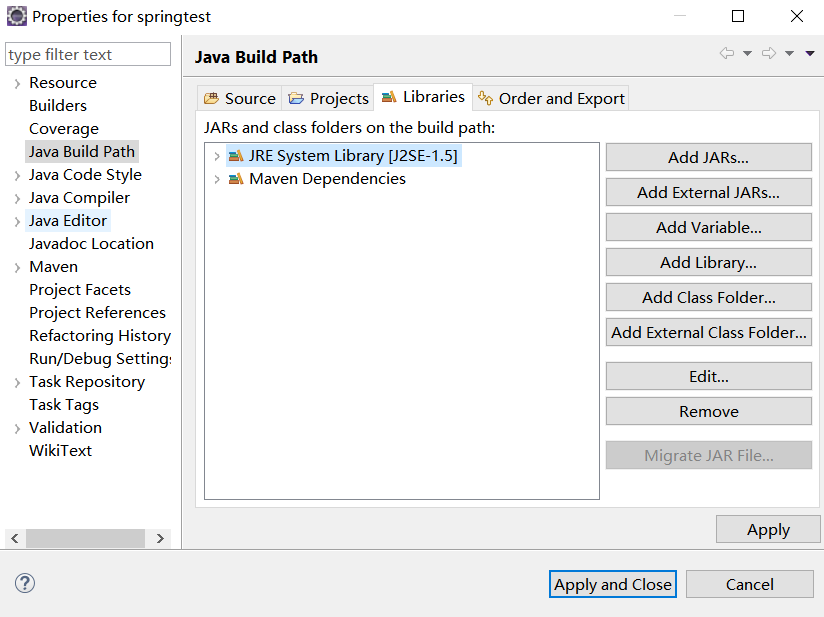Image resolution: width=824 pixels, height=617 pixels.
Task: Click the type filter text field
Action: (x=88, y=54)
